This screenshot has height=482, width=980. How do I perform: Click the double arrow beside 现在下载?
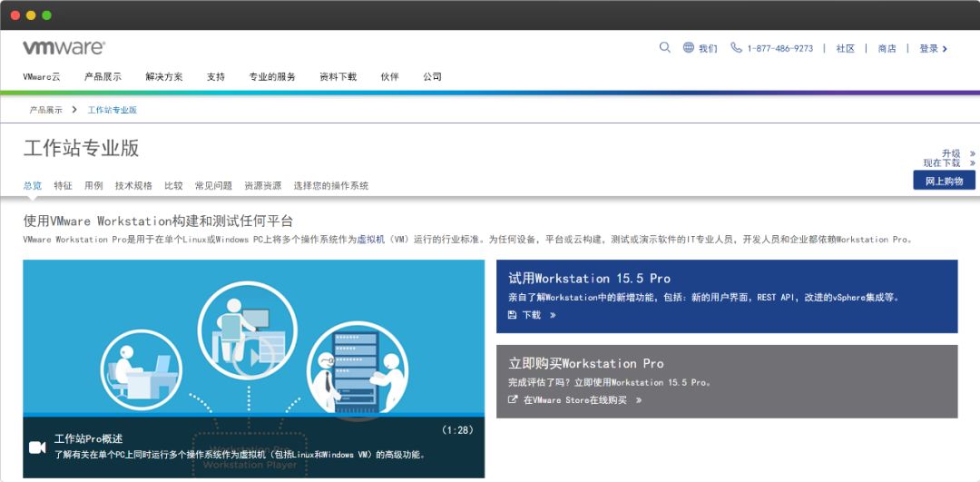tap(973, 163)
